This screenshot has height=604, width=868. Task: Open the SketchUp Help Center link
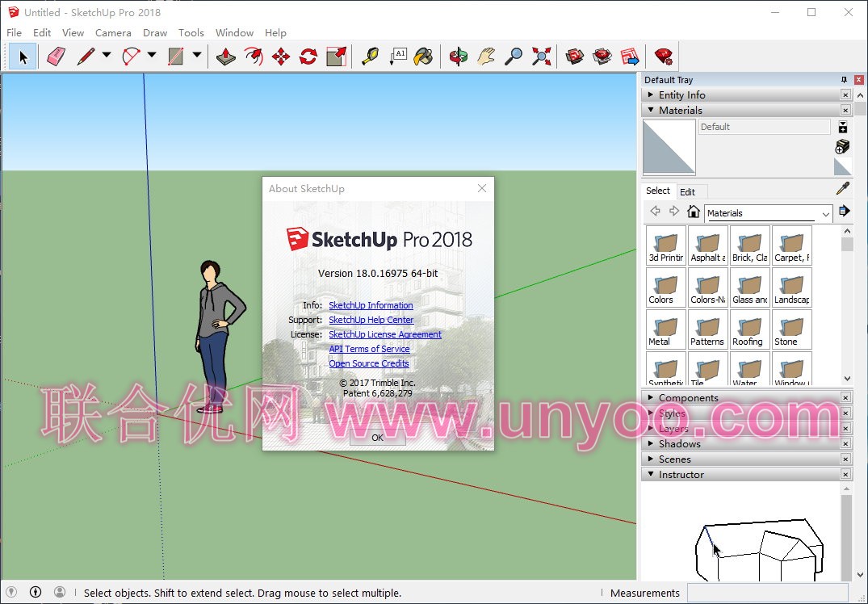[x=371, y=320]
